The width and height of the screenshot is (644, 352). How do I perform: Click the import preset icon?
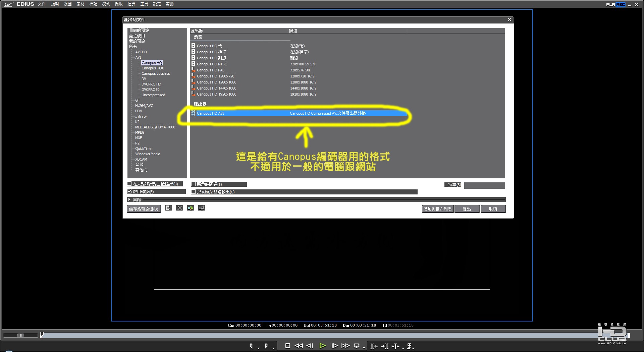(x=191, y=208)
